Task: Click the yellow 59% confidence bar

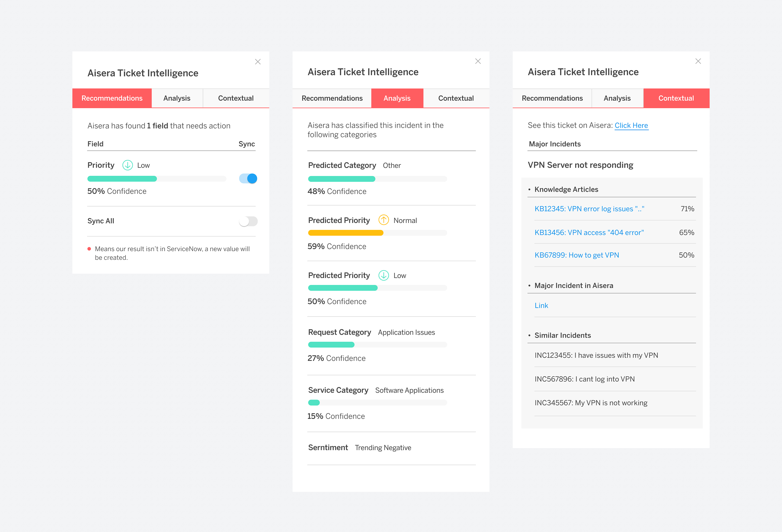Action: click(x=377, y=232)
